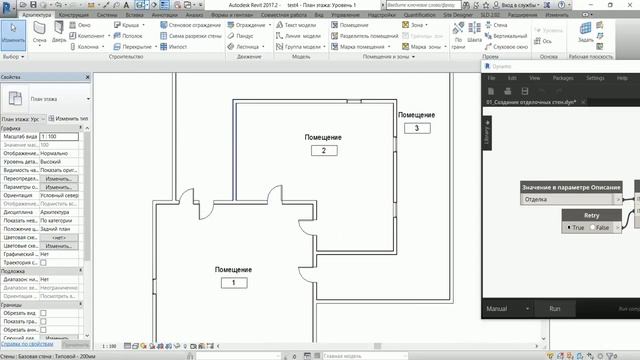Click the Curtain Grid (Схема разрезки стены) tool
The width and height of the screenshot is (640, 360).
(191, 36)
